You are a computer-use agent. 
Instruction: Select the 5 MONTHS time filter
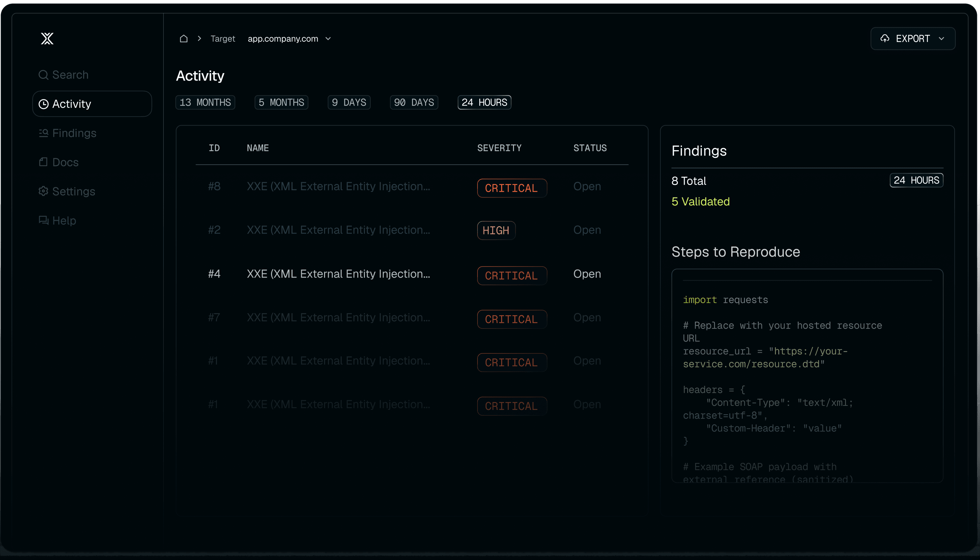point(281,102)
